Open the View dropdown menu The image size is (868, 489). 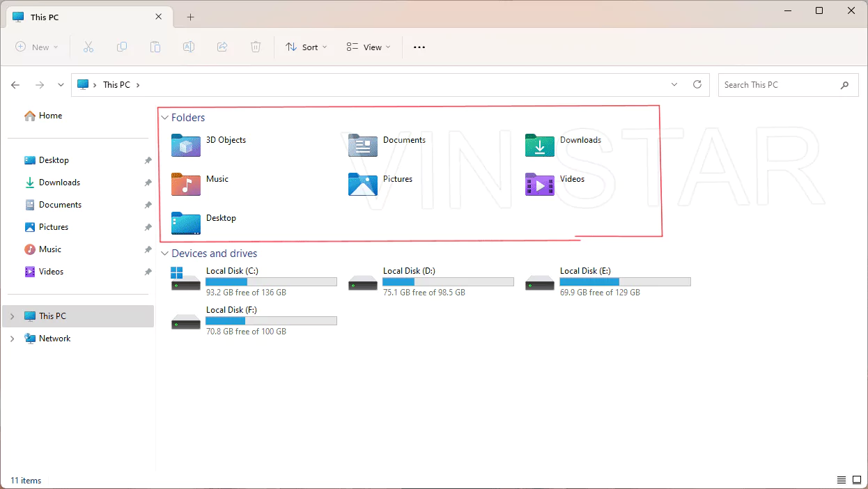[369, 47]
